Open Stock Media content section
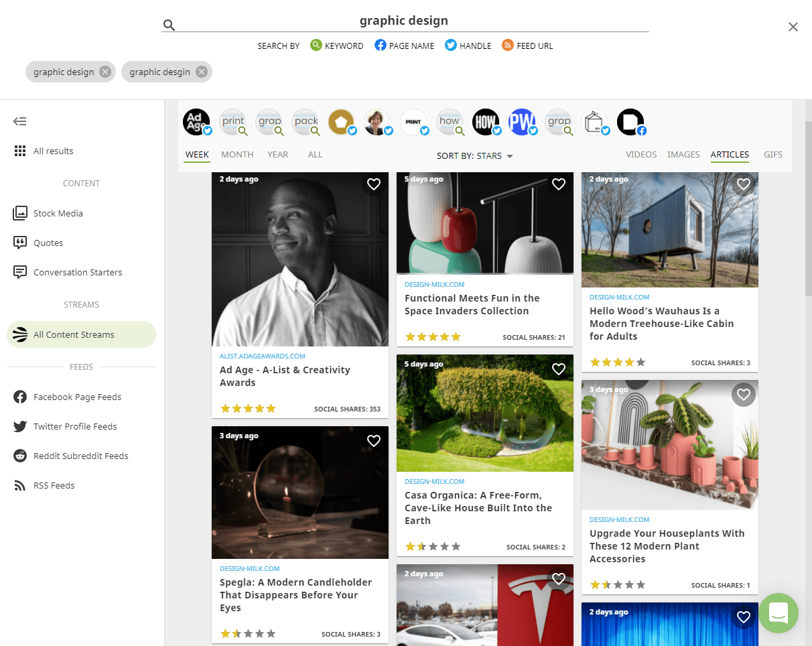Image resolution: width=812 pixels, height=646 pixels. click(x=58, y=213)
